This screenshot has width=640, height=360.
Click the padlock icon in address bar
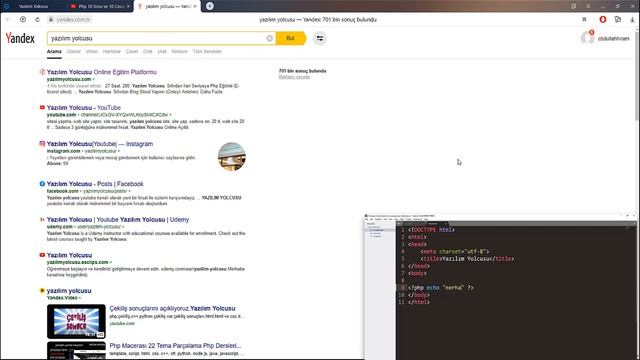click(51, 19)
